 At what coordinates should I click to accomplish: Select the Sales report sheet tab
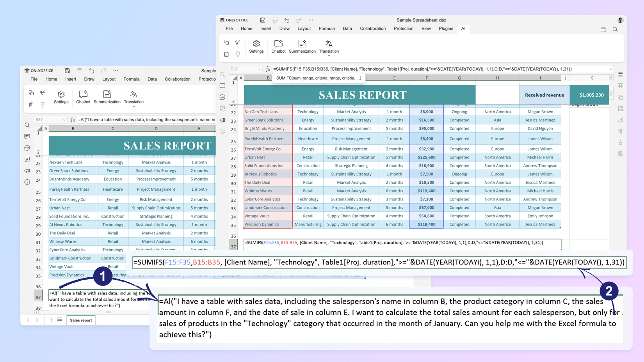81,320
